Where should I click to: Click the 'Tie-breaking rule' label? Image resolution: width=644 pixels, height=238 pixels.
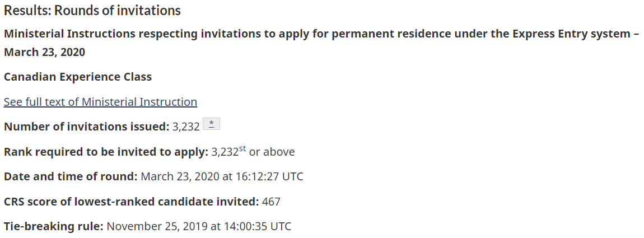pos(54,227)
